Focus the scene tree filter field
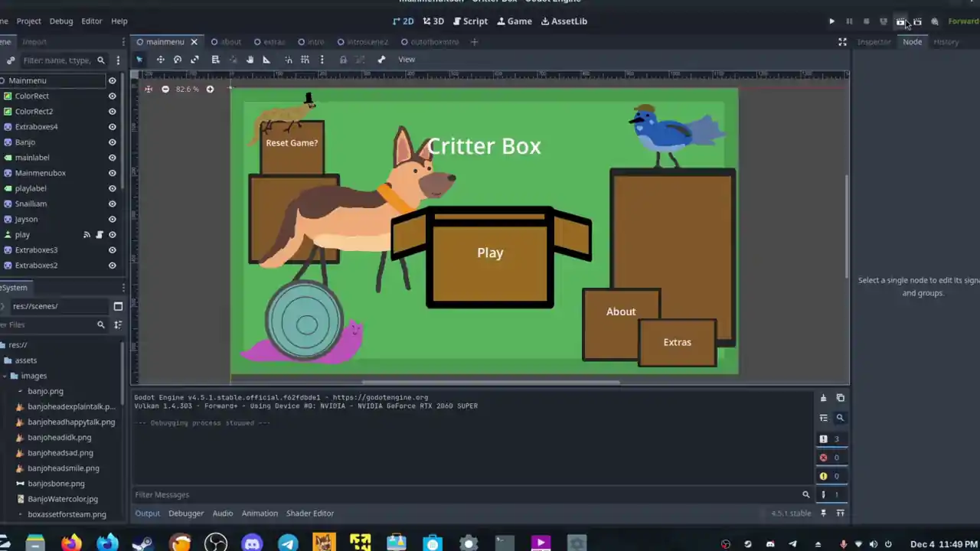Image resolution: width=980 pixels, height=551 pixels. pyautogui.click(x=64, y=60)
